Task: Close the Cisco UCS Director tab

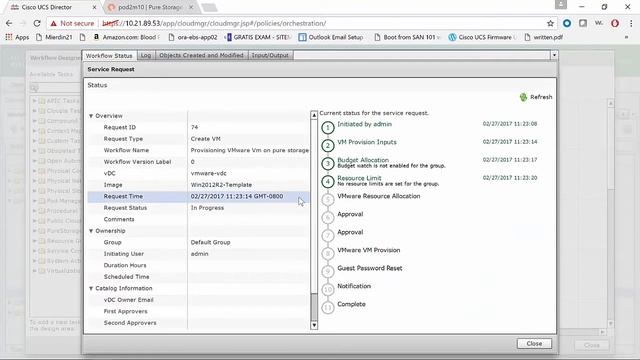Action: pos(94,7)
